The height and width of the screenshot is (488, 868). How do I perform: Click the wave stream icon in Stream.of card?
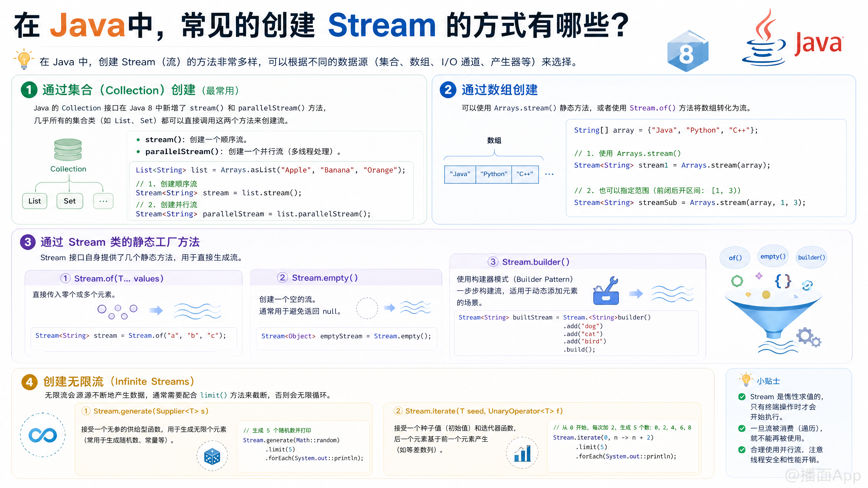[198, 311]
